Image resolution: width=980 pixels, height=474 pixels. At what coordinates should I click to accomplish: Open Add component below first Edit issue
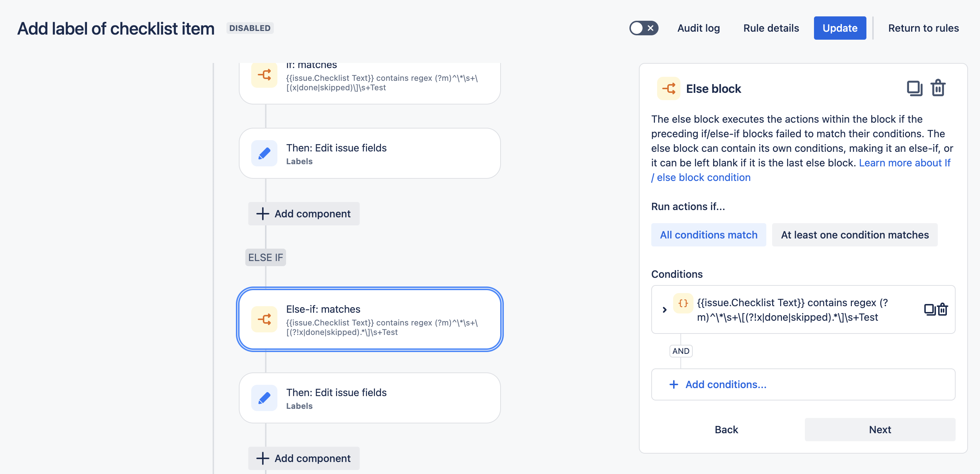click(x=304, y=214)
